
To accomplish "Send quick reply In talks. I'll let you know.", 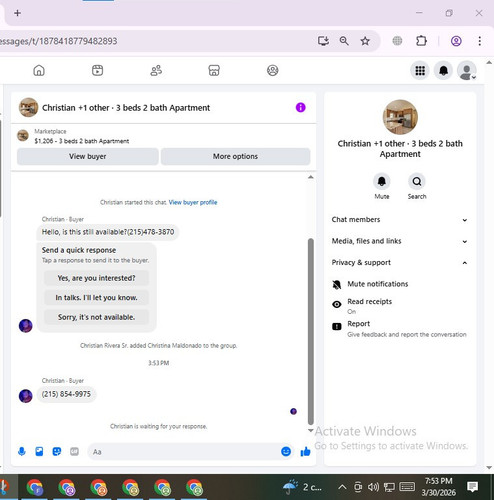I will click(96, 298).
